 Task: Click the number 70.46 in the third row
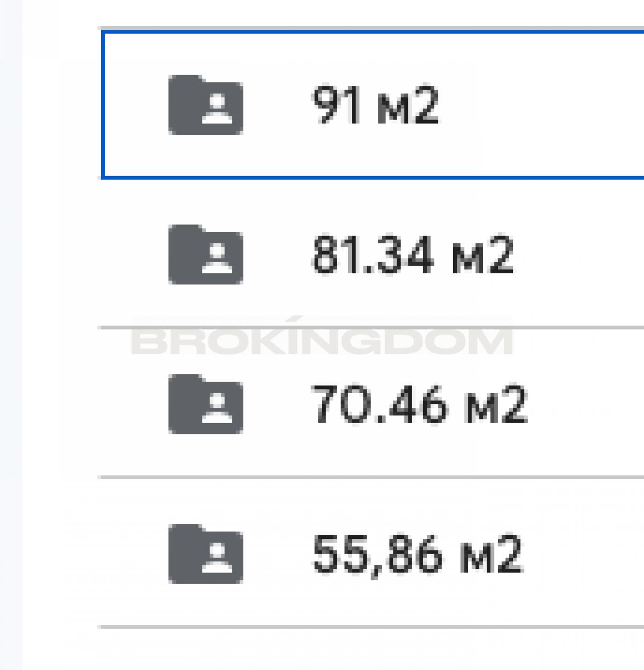click(x=379, y=405)
